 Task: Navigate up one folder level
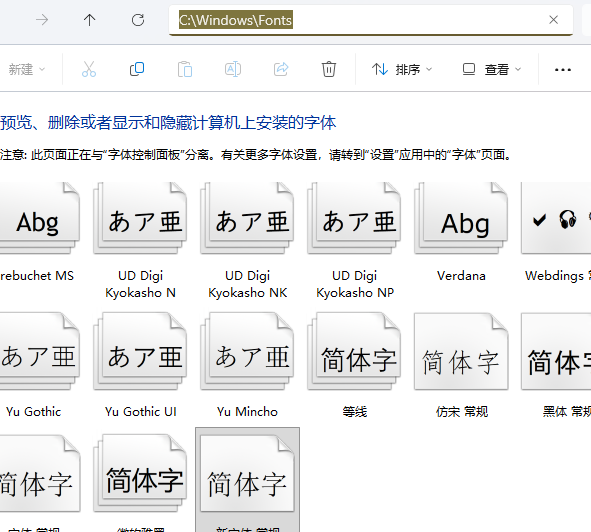click(89, 20)
